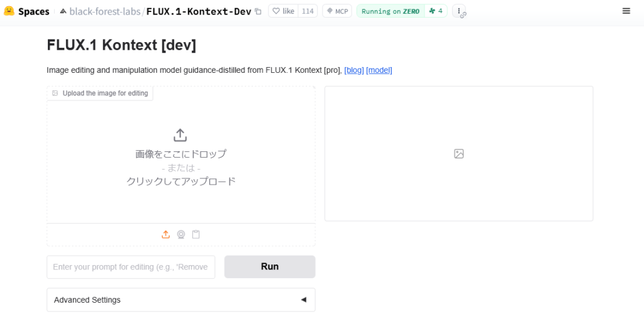644x326 pixels.
Task: Expand the Advanced Settings accordion
Action: [x=180, y=300]
